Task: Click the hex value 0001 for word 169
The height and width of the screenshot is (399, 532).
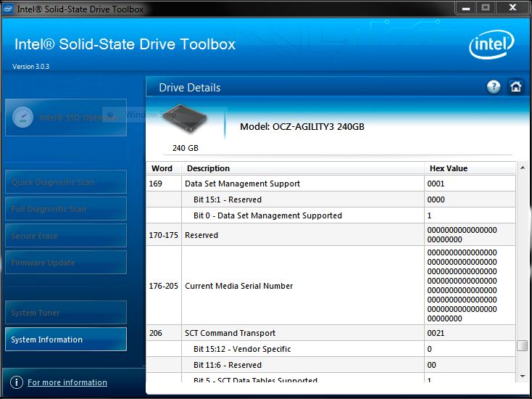Action: (436, 184)
